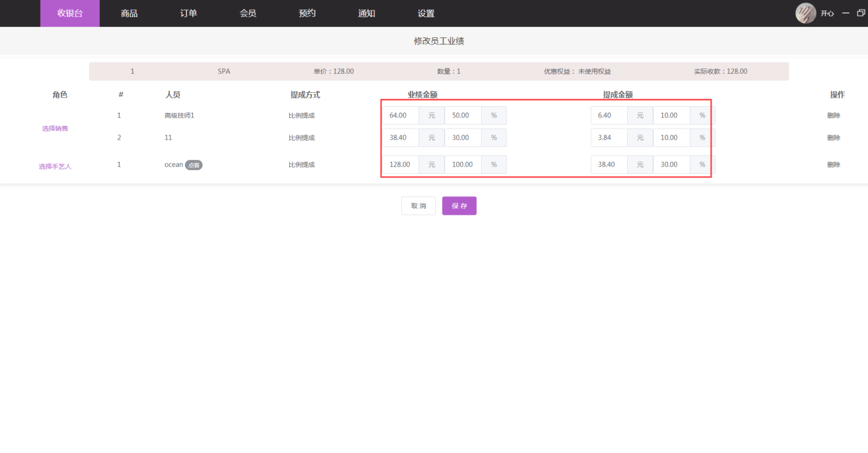Select the 预约 tab
This screenshot has width=868, height=453.
[307, 13]
